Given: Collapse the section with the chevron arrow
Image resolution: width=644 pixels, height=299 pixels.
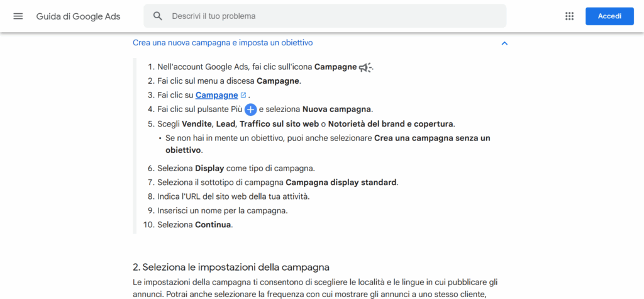Looking at the screenshot, I should point(505,43).
